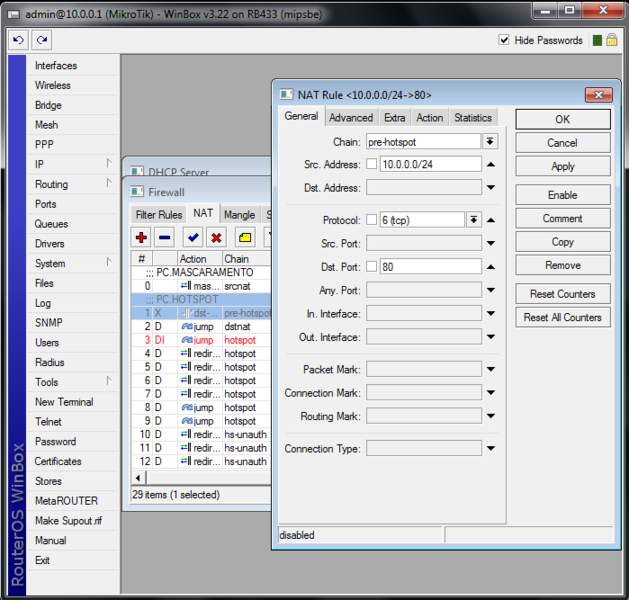This screenshot has width=629, height=600.
Task: Click the yellow comment note icon
Action: point(245,238)
